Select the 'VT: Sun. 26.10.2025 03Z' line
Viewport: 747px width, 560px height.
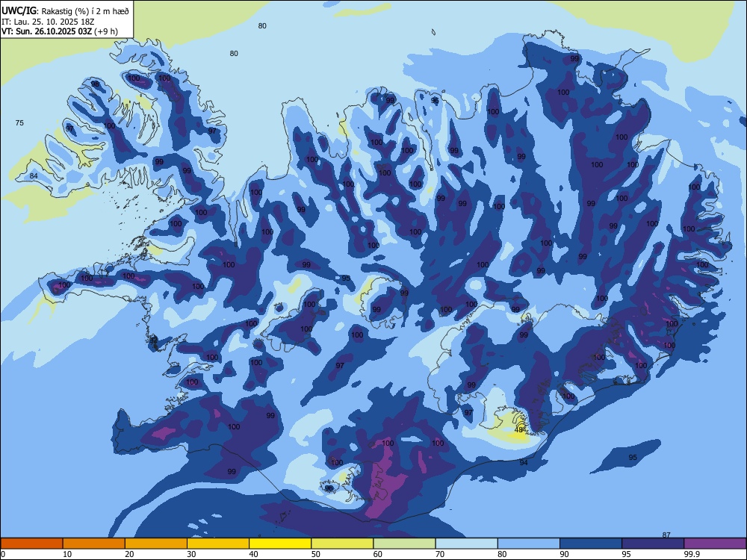click(46, 32)
